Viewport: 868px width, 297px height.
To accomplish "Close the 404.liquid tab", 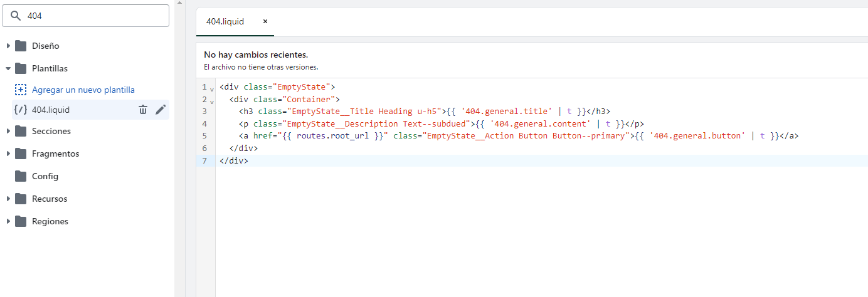I will point(265,21).
